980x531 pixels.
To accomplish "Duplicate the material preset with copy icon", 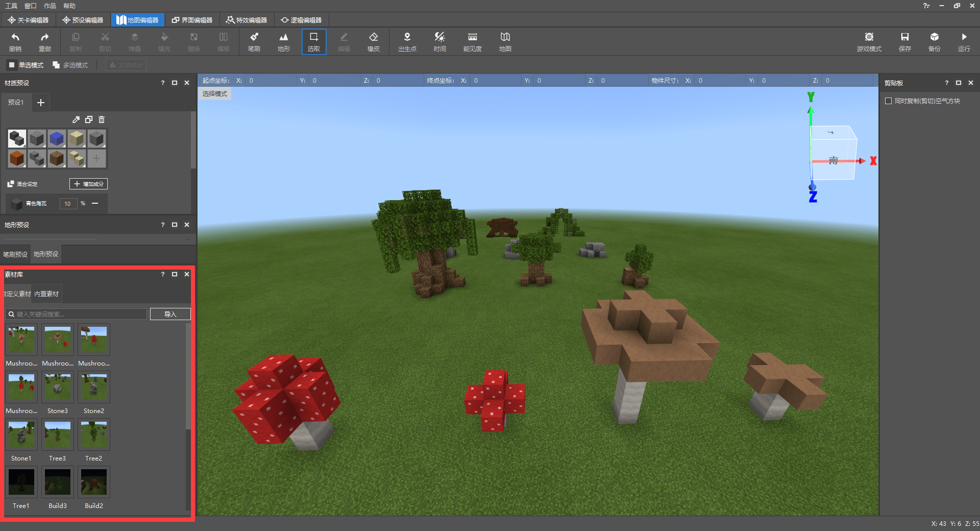I will 89,119.
